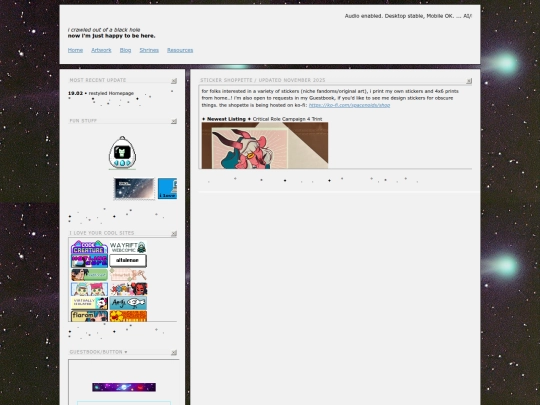Open the flaron site button
This screenshot has width=540, height=405.
pyautogui.click(x=89, y=316)
